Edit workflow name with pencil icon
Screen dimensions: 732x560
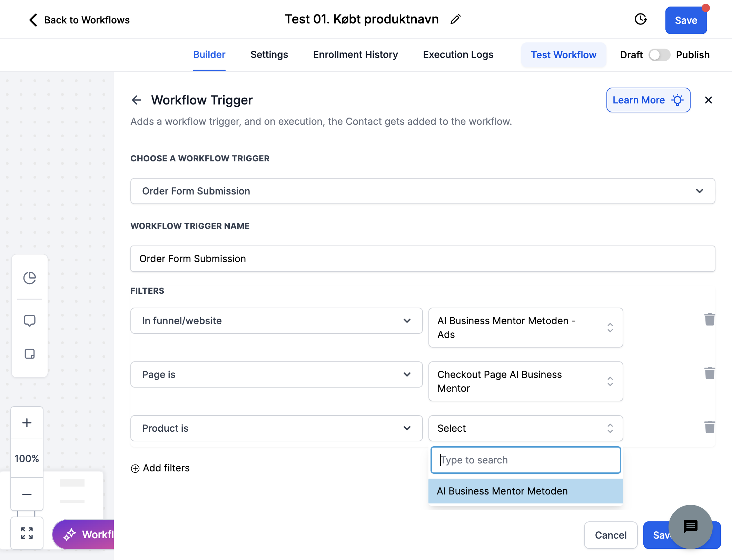point(455,19)
